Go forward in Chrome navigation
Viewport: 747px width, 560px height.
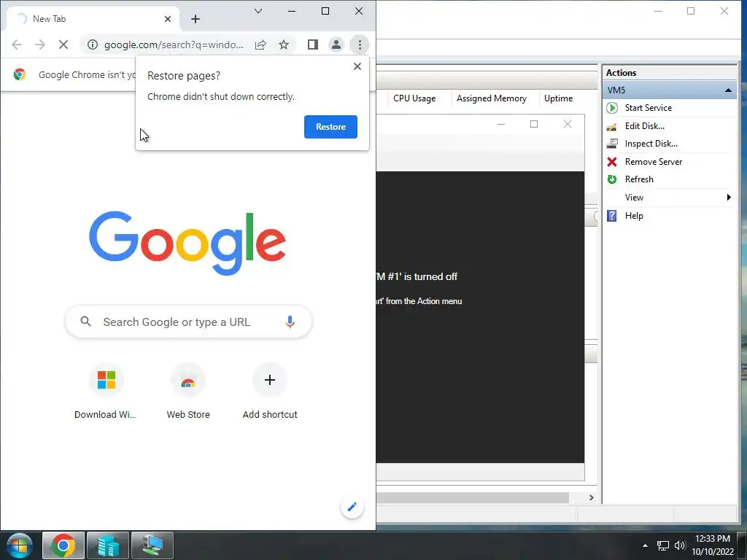(x=40, y=44)
